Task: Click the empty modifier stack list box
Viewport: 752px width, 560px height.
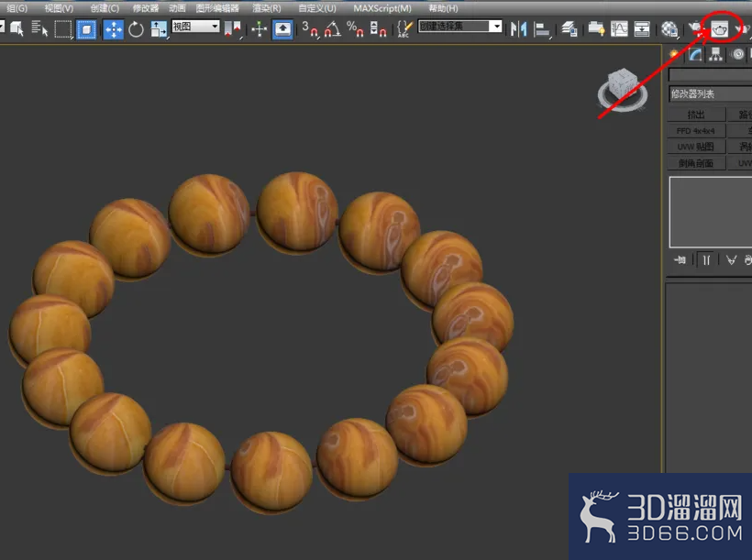Action: [711, 212]
